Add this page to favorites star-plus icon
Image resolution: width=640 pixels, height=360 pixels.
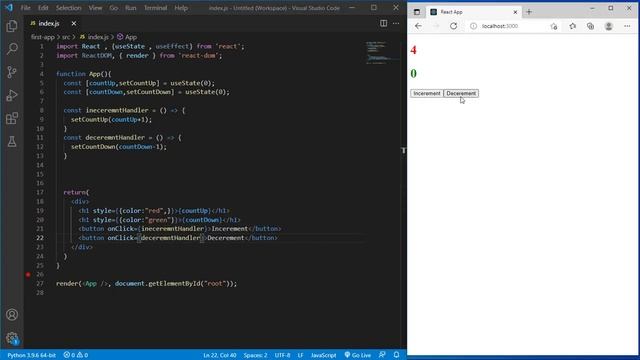click(554, 26)
